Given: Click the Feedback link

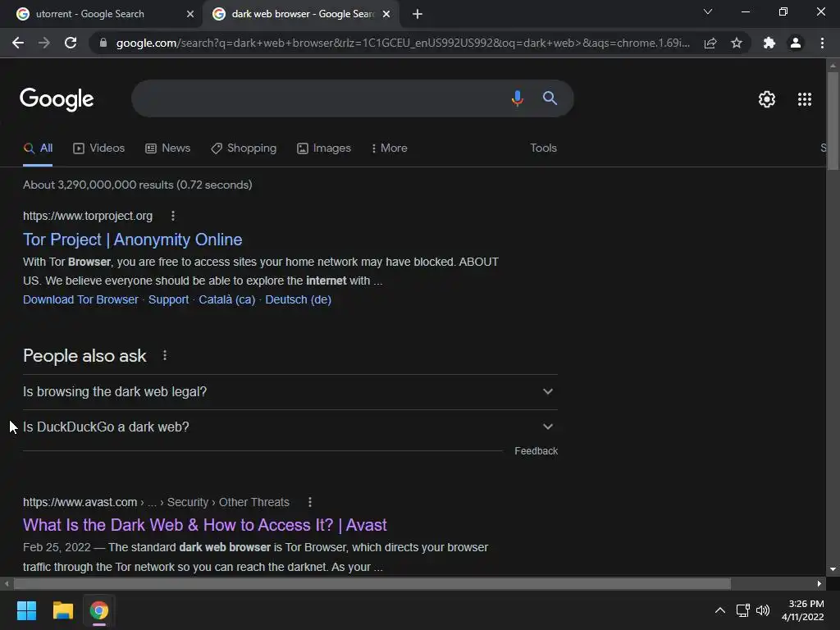Looking at the screenshot, I should click(536, 451).
